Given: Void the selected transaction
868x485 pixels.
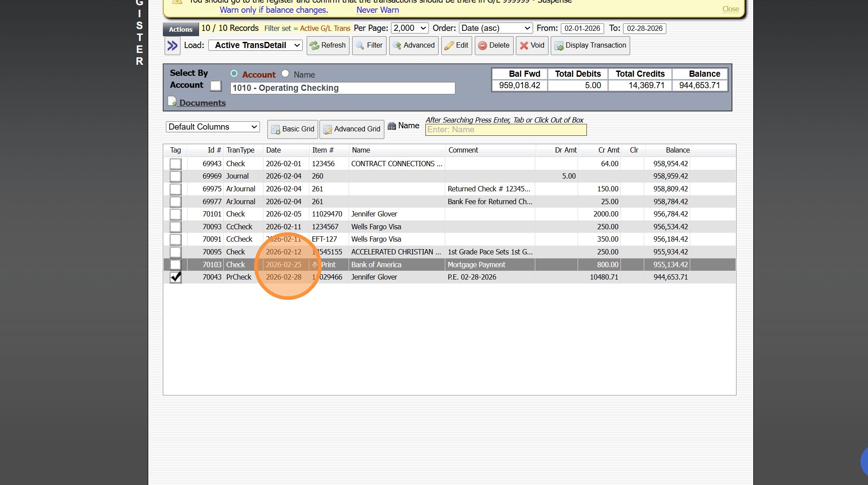Looking at the screenshot, I should pos(532,45).
